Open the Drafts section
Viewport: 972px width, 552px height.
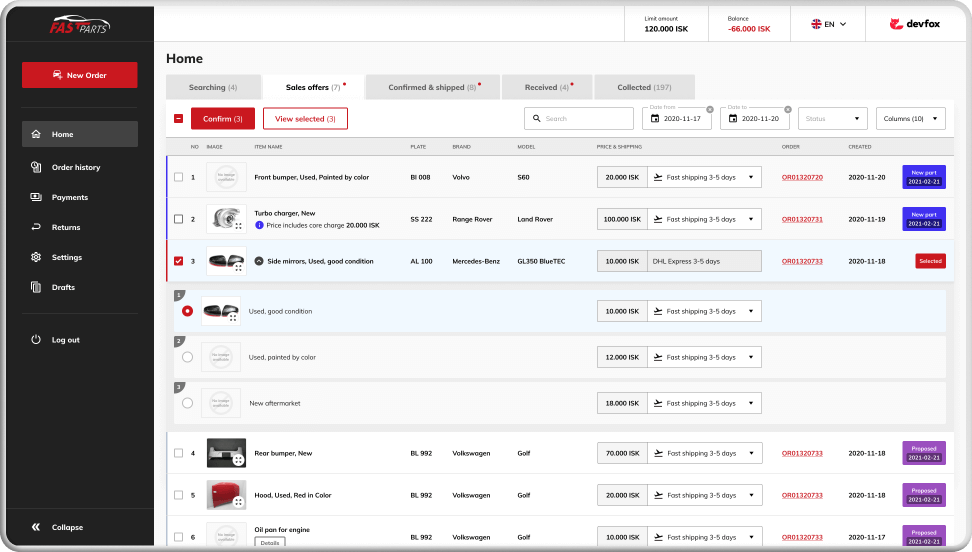click(x=63, y=287)
